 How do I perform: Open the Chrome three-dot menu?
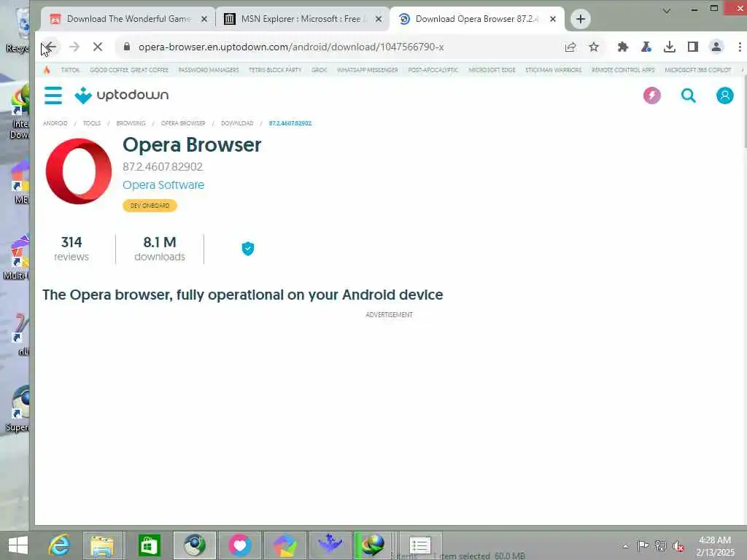coord(740,47)
